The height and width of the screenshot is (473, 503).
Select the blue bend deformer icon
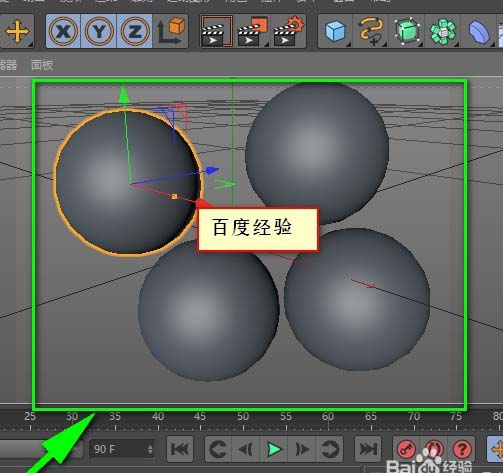pos(479,31)
